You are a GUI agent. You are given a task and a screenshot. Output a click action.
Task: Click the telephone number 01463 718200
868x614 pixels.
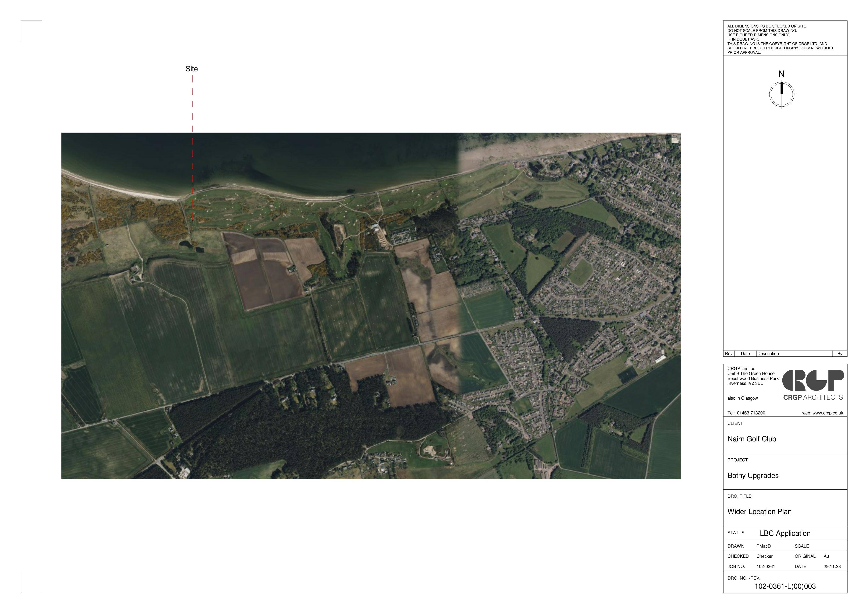(x=751, y=413)
